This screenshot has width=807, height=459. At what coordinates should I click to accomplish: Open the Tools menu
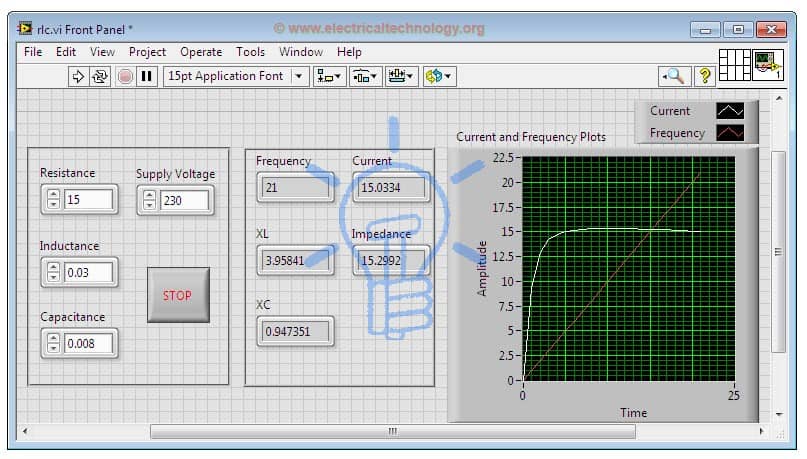click(x=250, y=52)
